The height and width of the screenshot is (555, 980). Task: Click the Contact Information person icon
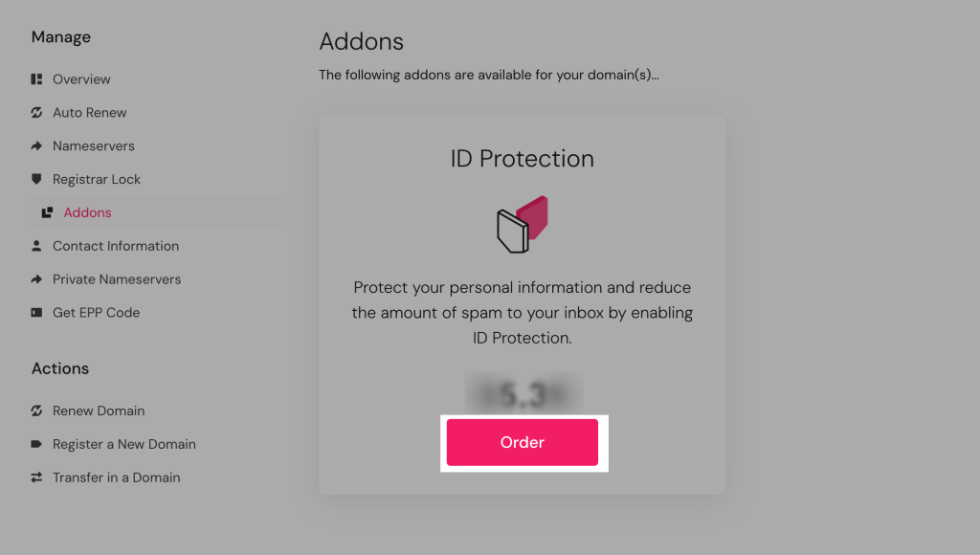coord(36,246)
